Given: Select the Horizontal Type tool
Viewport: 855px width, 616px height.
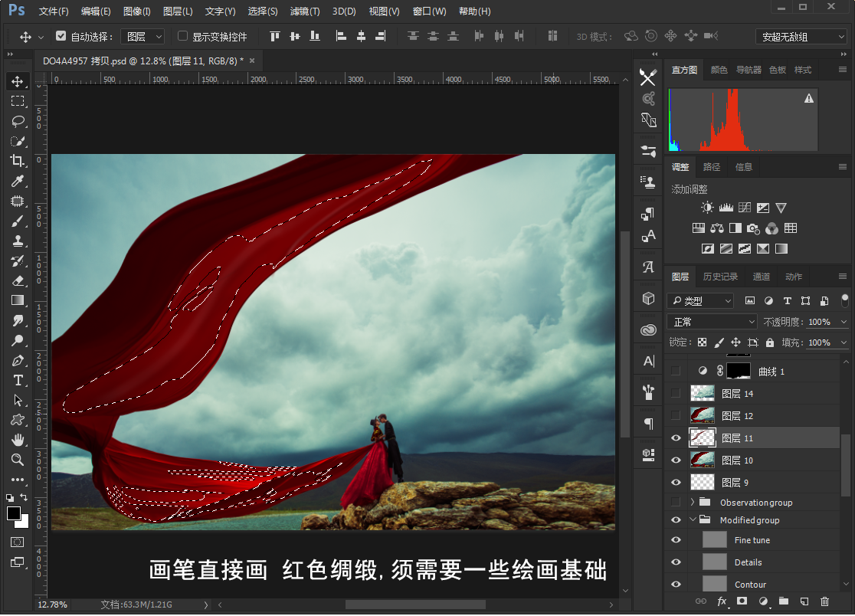Looking at the screenshot, I should 18,381.
